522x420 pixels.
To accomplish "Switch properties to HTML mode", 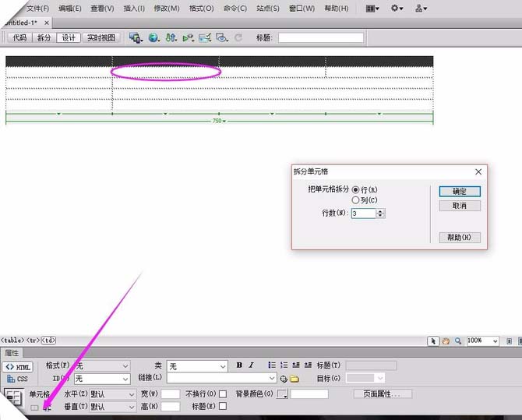I will (x=18, y=367).
